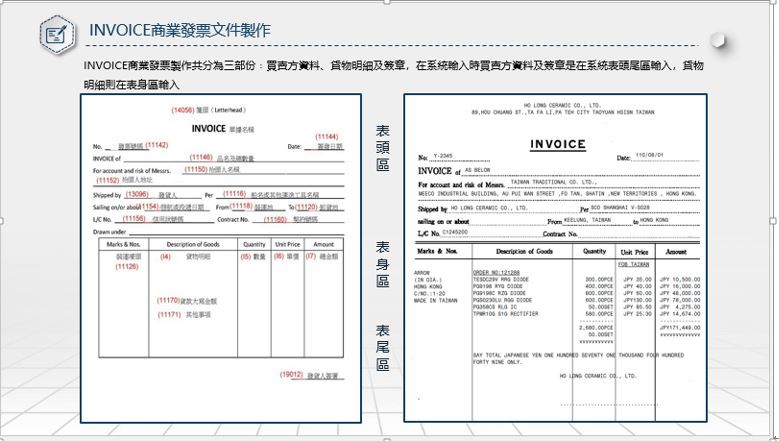779x441 pixels.
Task: Click the left-middle selection handle
Action: [4, 220]
